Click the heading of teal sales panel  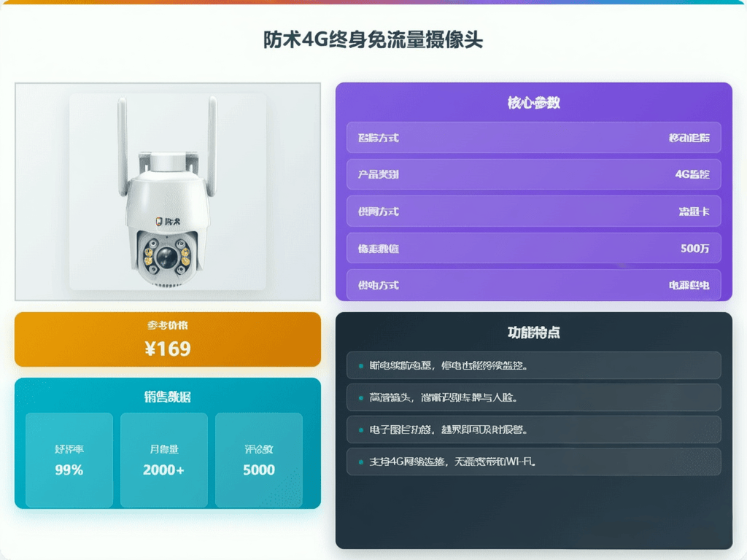point(168,397)
